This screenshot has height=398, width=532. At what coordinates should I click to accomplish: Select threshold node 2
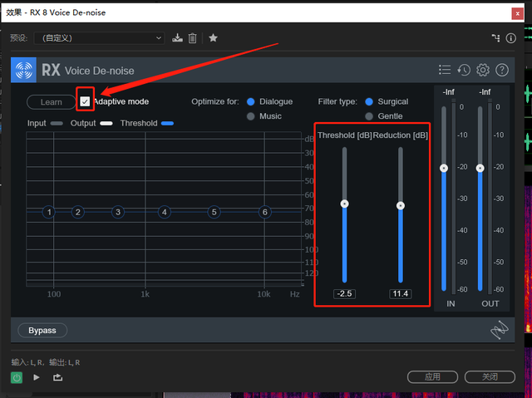pyautogui.click(x=77, y=212)
